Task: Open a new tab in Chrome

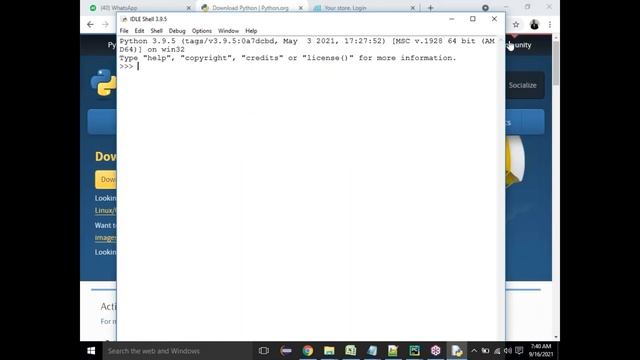Action: [430, 8]
